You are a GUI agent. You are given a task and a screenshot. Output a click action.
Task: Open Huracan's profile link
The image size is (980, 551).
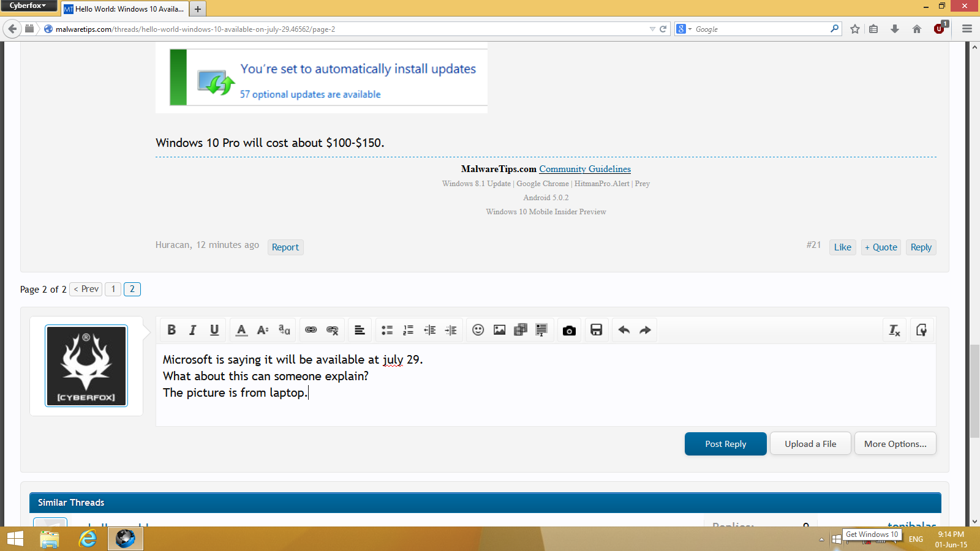[x=173, y=245]
